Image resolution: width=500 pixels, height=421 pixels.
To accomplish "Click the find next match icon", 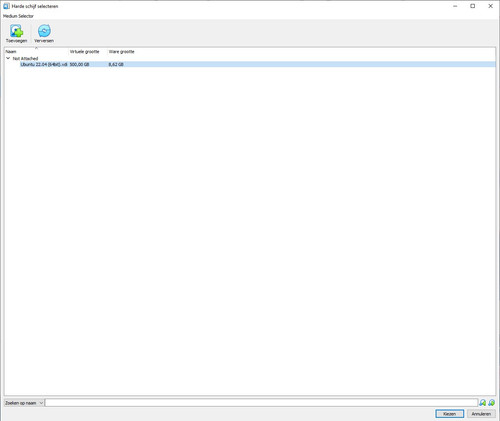I will pyautogui.click(x=491, y=403).
